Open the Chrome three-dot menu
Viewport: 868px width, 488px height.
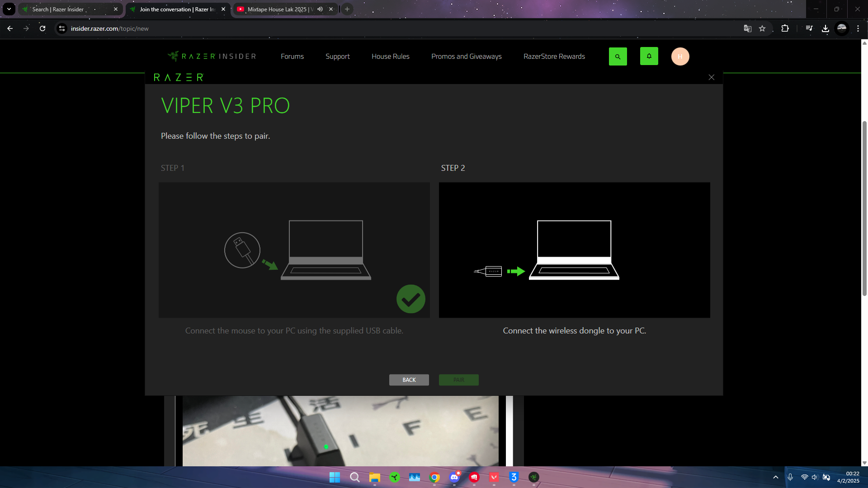(x=858, y=28)
